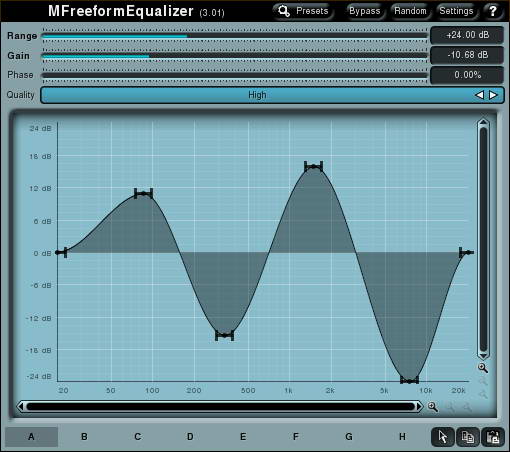The height and width of the screenshot is (452, 510).
Task: Switch to preset slot G
Action: (x=349, y=436)
